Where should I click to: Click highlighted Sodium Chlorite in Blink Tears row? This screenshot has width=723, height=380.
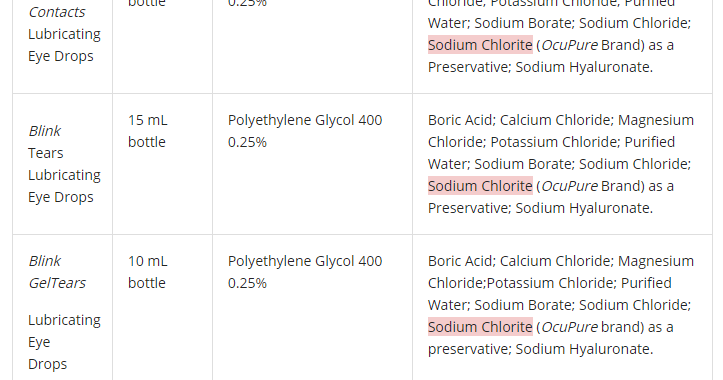point(480,186)
